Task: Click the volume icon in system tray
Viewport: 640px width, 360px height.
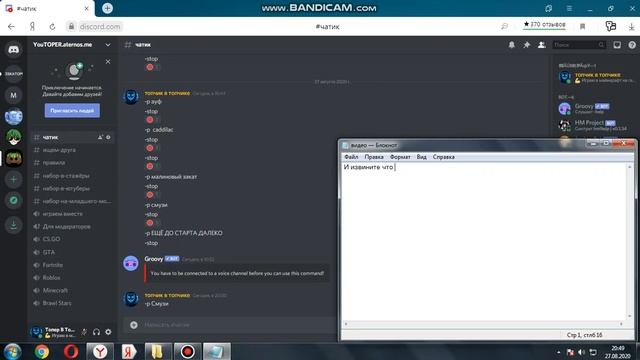Action: click(x=582, y=352)
